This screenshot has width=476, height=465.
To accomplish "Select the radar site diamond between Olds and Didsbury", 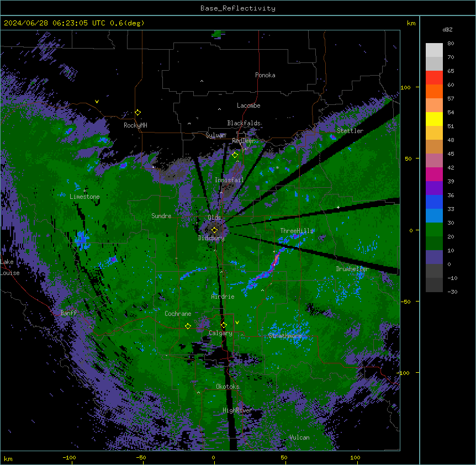I will [214, 230].
